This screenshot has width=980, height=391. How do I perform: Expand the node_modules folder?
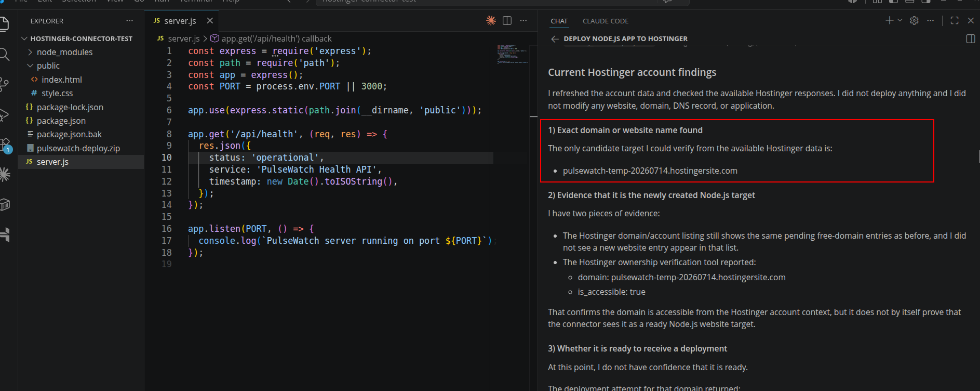pos(81,52)
